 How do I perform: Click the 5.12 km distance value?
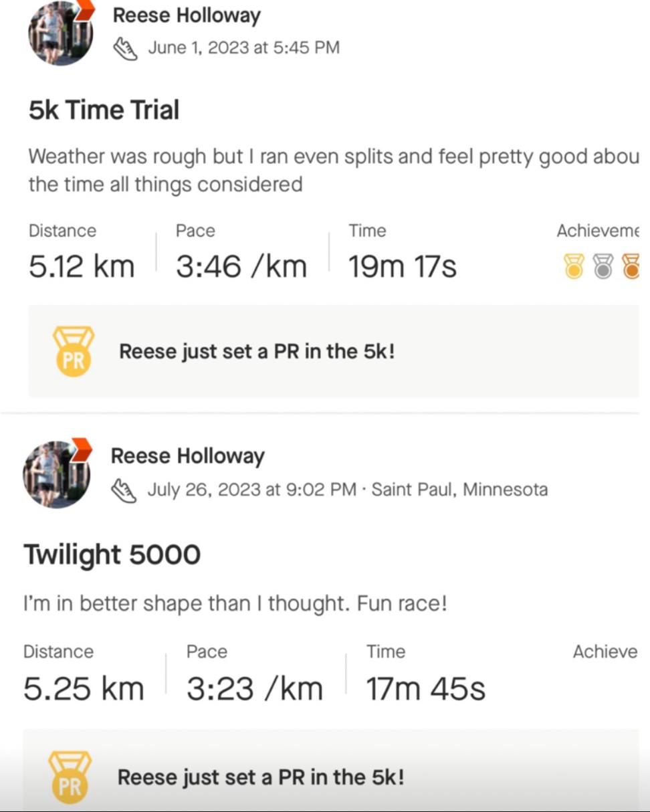(x=82, y=266)
